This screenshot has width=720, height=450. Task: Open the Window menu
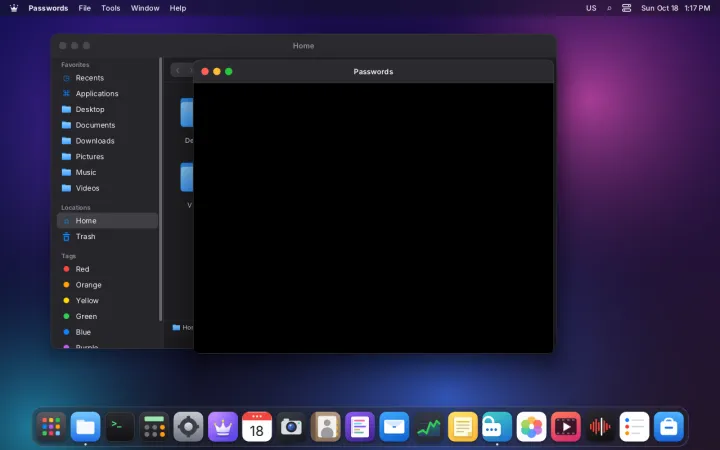pyautogui.click(x=145, y=8)
